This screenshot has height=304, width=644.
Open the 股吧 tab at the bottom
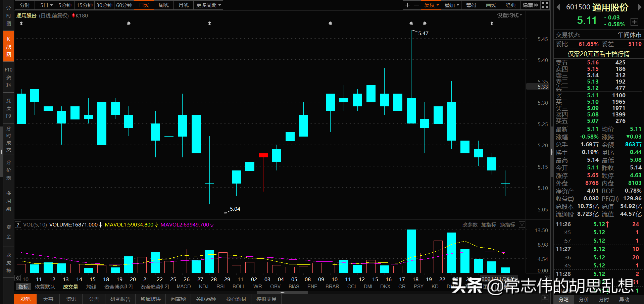[25, 299]
